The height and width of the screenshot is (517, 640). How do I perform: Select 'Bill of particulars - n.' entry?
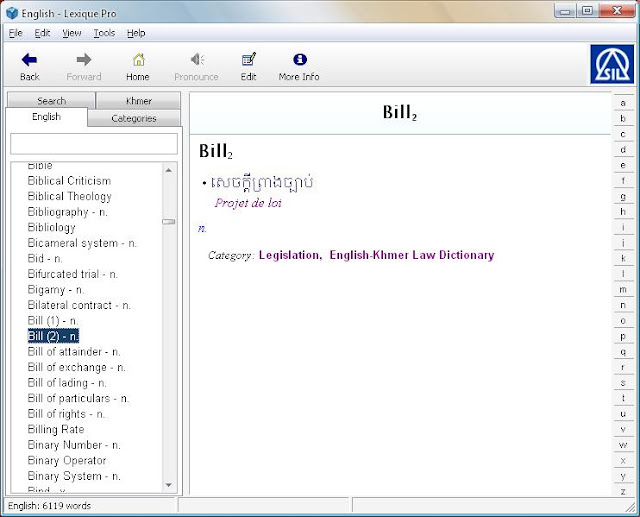(78, 398)
